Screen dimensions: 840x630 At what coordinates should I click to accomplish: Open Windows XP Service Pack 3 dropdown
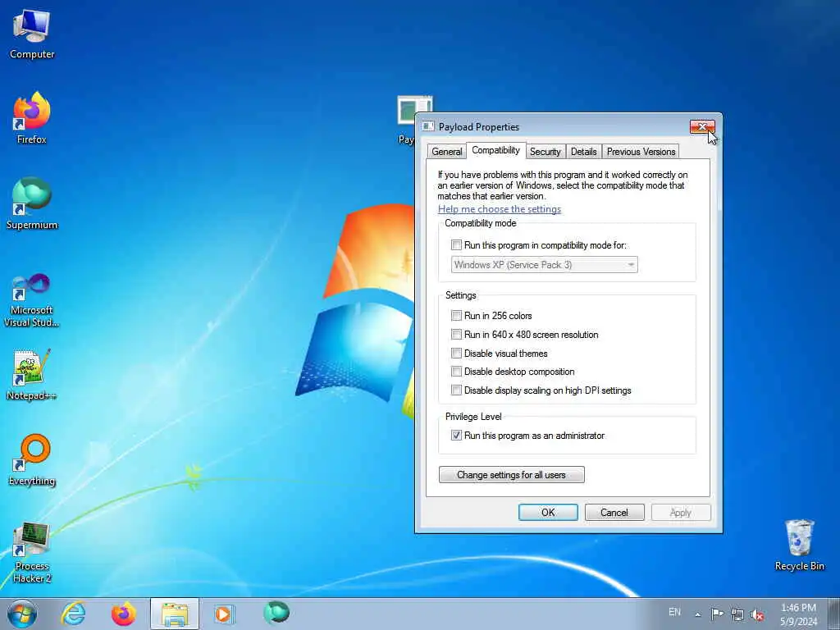[545, 265]
